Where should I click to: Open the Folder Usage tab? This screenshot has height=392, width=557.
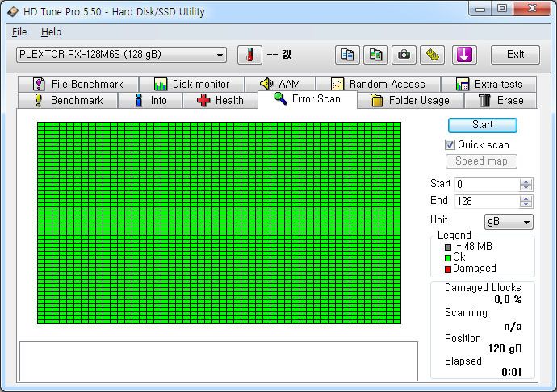pos(410,101)
